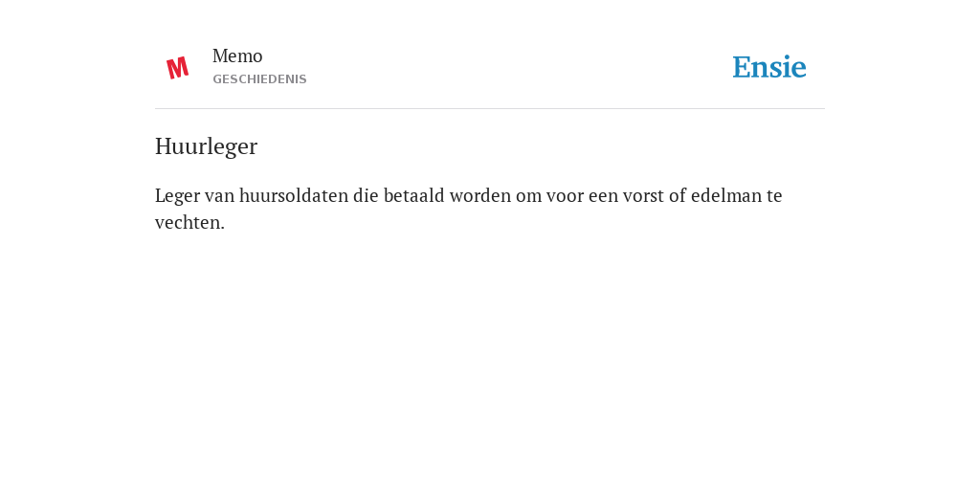Click the red Memo M logo
The width and height of the screenshot is (980, 490).
tap(177, 68)
